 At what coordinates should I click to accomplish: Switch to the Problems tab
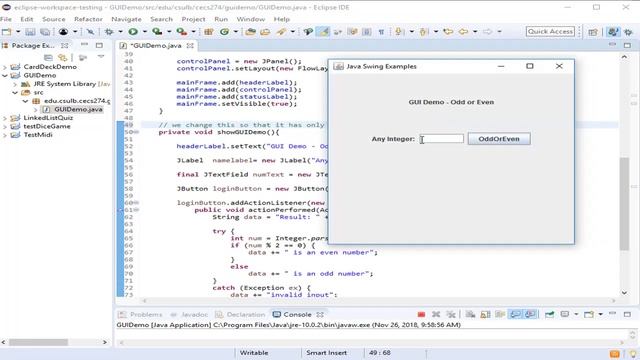(140, 314)
